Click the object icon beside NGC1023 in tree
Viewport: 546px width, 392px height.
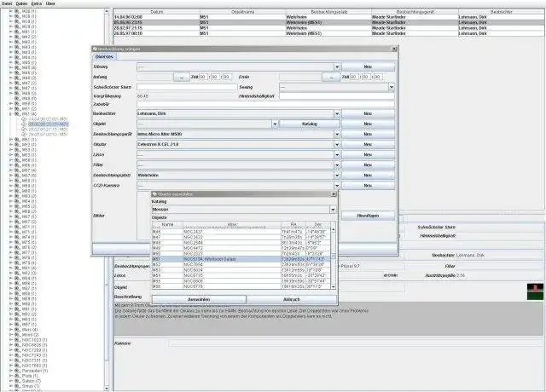(x=17, y=340)
